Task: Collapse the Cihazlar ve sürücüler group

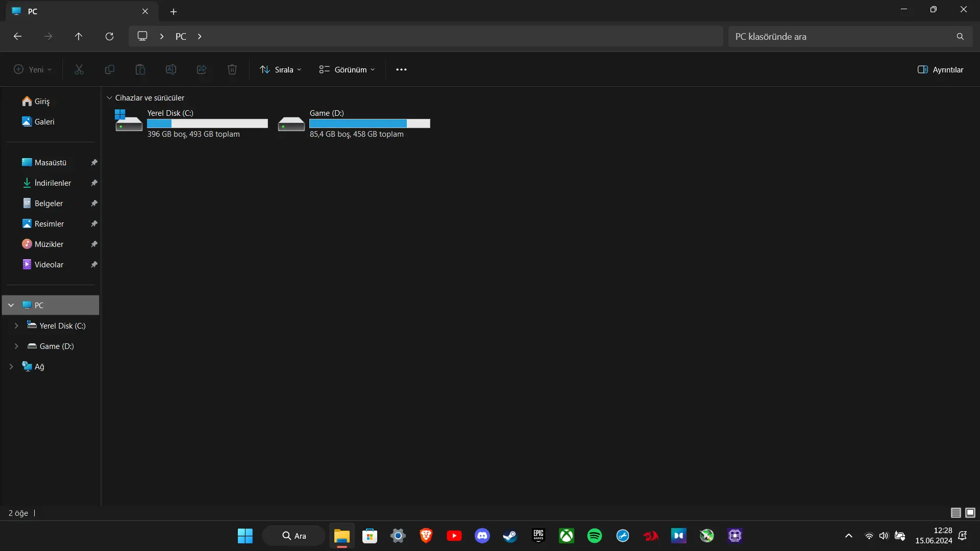Action: (109, 98)
